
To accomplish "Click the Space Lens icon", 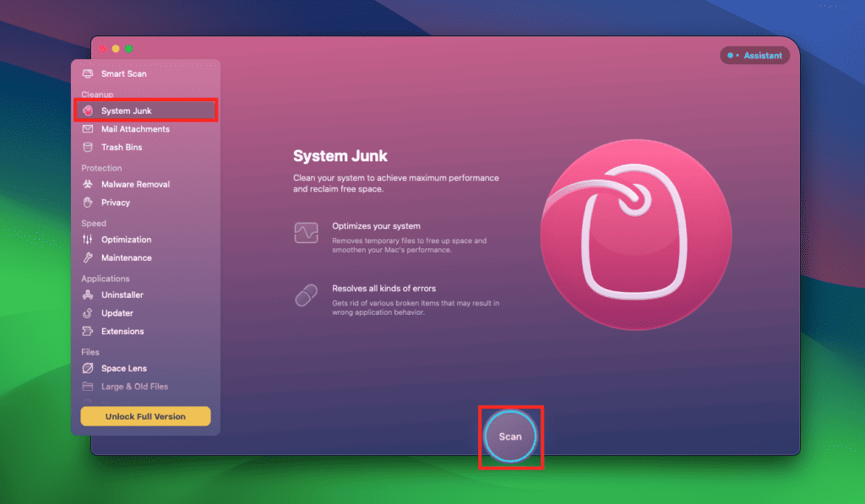I will point(88,368).
